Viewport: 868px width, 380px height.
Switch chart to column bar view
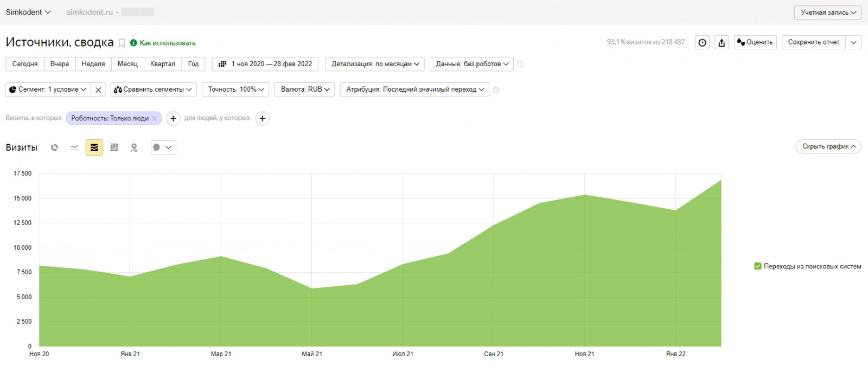coord(114,147)
